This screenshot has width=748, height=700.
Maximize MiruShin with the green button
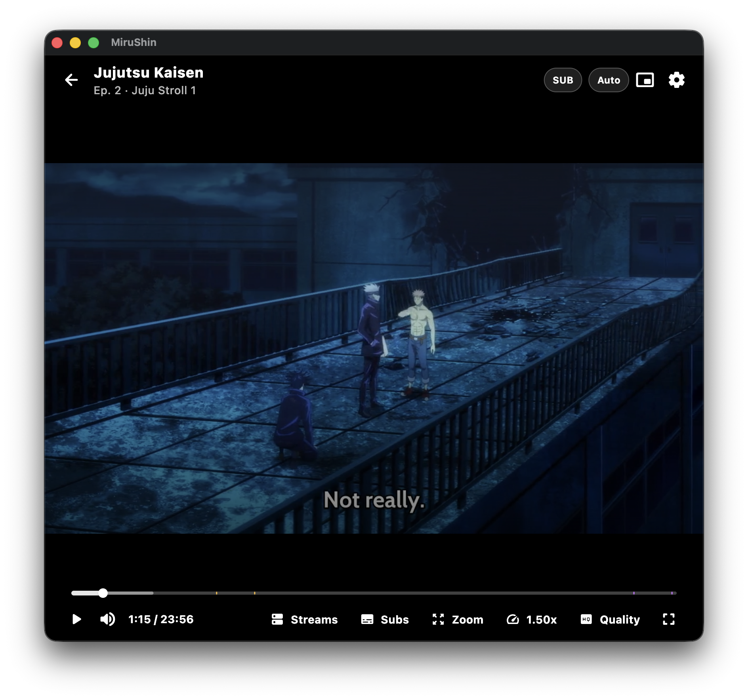click(x=93, y=42)
